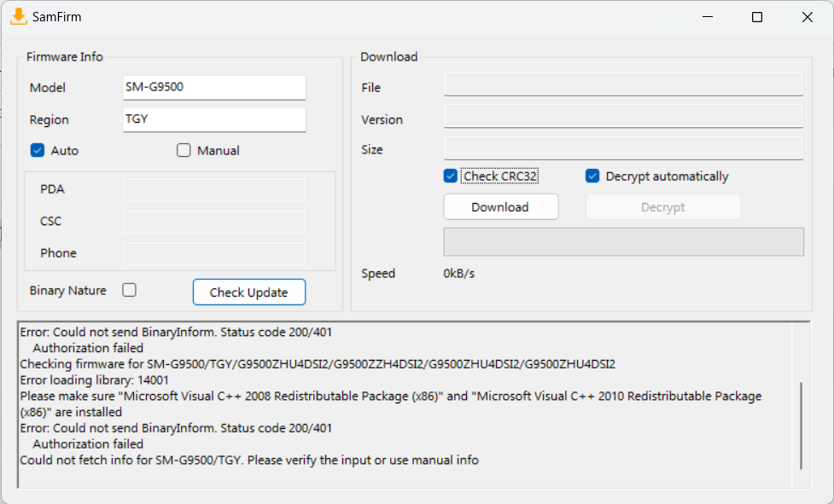Click the Check Update button
Viewport: 834px width, 504px height.
[249, 293]
